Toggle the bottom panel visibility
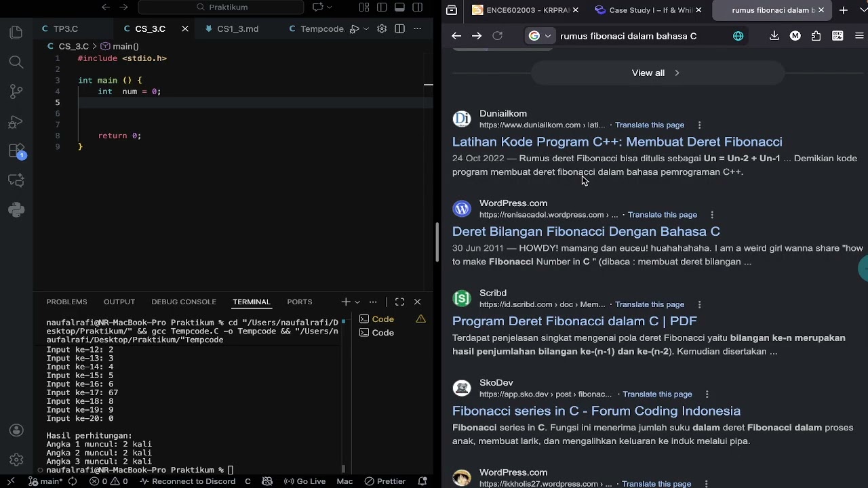This screenshot has height=488, width=868. pyautogui.click(x=399, y=7)
